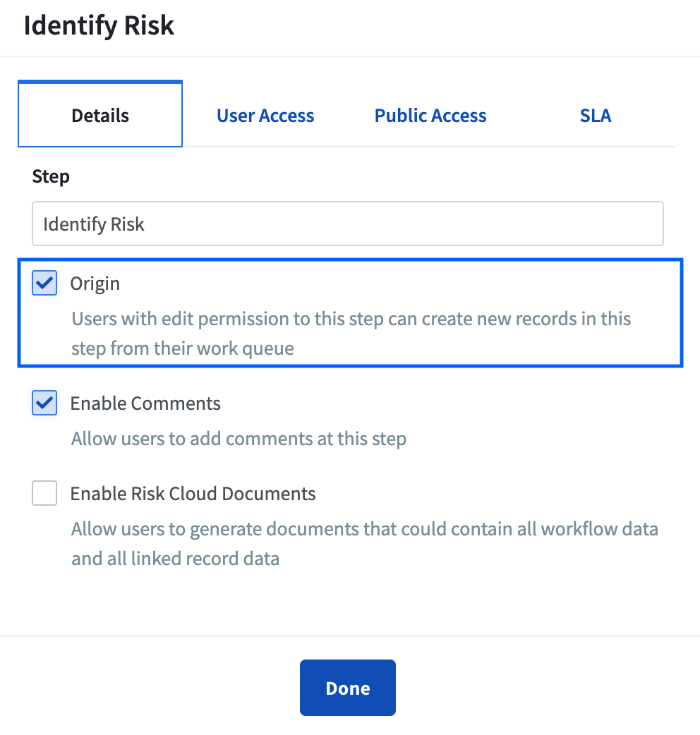Image resolution: width=700 pixels, height=735 pixels.
Task: Click the Done button
Action: (348, 688)
